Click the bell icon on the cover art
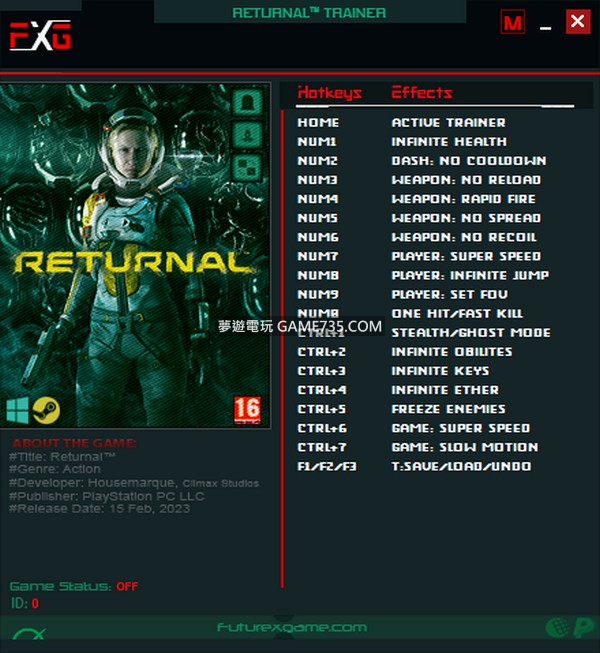This screenshot has width=600, height=653. 247,101
